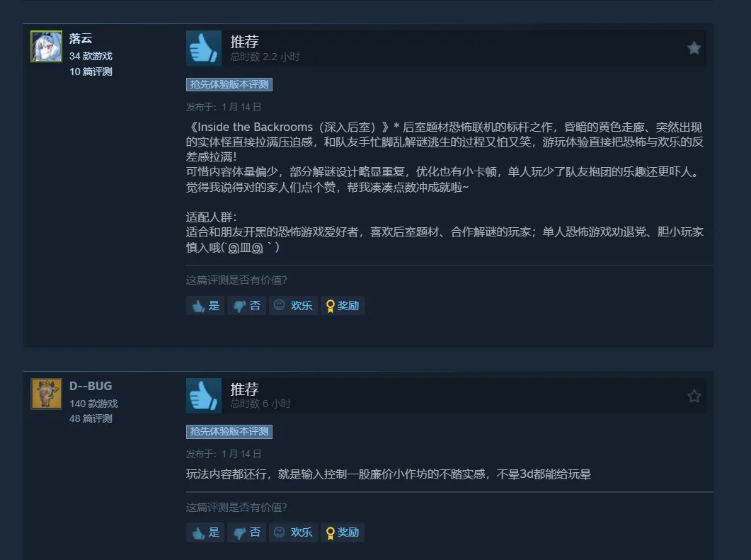Click the thumbs-up recommend icon on 落云's review
Image resolution: width=751 pixels, height=560 pixels.
tap(204, 48)
